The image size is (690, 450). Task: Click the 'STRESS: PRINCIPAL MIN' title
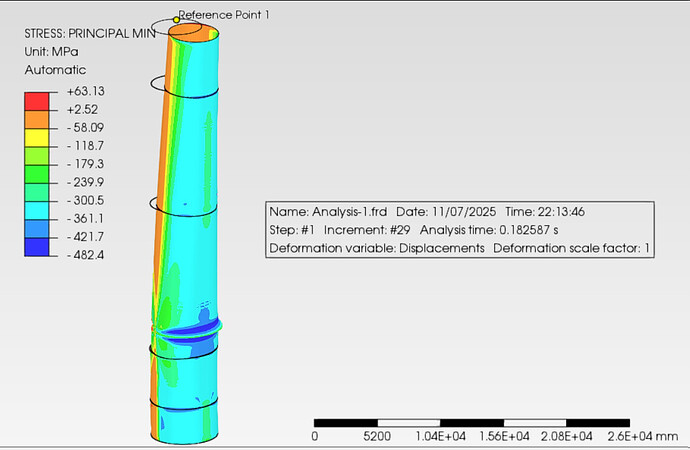pyautogui.click(x=90, y=33)
